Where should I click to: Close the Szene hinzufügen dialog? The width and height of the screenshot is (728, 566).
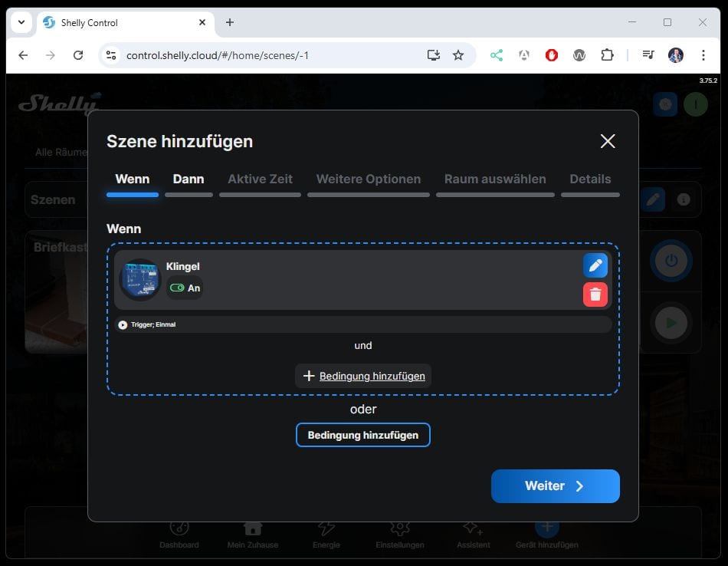608,141
